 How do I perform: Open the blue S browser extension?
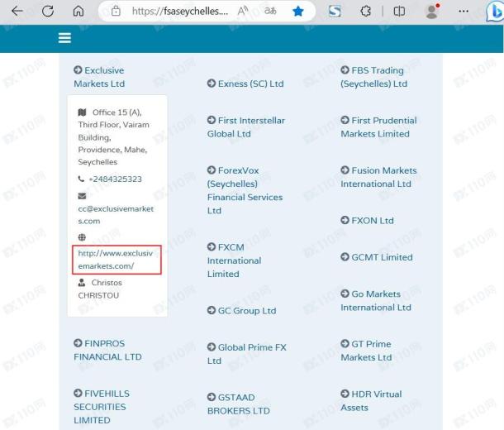(335, 12)
